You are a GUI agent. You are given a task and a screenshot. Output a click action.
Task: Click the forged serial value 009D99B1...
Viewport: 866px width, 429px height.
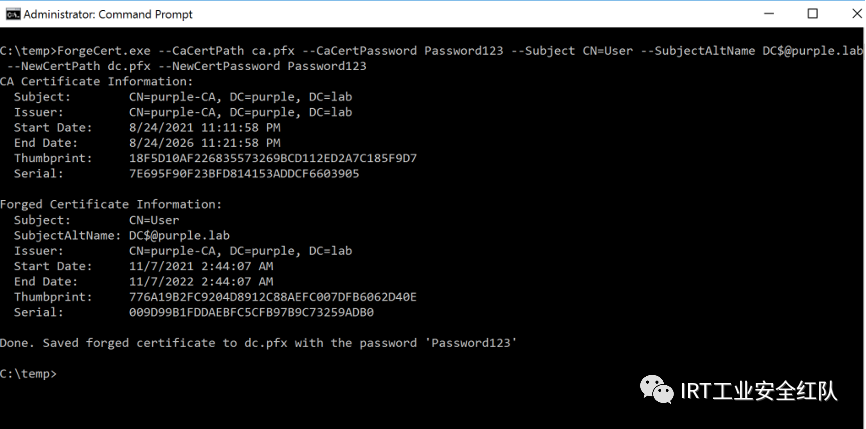(x=251, y=313)
